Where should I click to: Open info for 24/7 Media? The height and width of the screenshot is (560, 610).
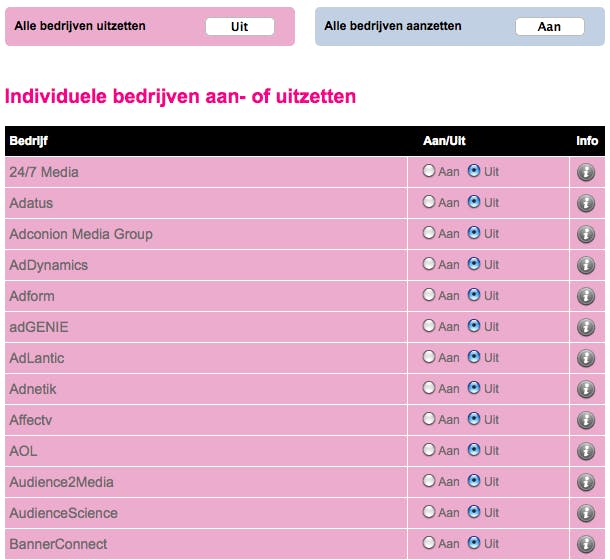point(585,172)
